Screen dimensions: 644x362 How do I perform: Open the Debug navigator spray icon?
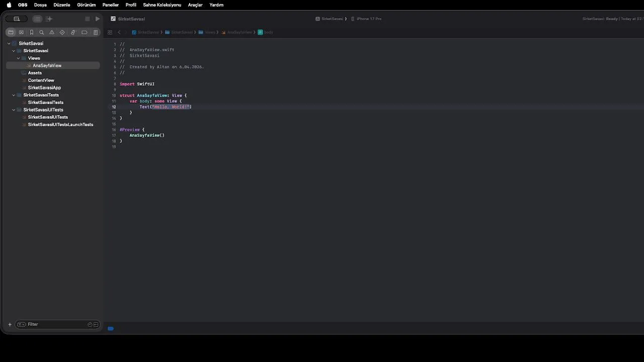pos(73,32)
